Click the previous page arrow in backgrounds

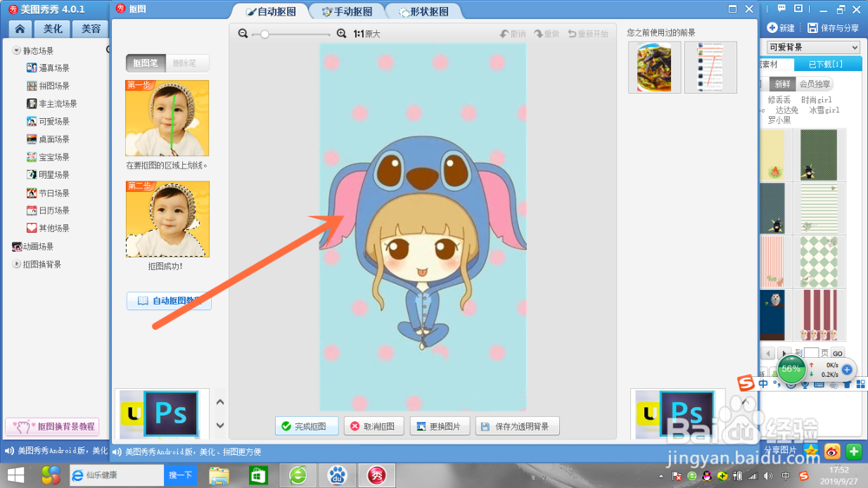tap(768, 353)
